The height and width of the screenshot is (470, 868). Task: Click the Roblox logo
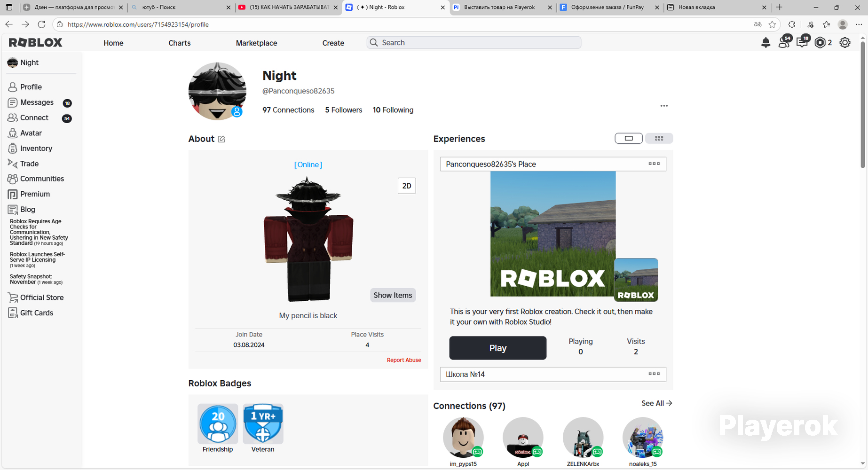click(x=36, y=42)
